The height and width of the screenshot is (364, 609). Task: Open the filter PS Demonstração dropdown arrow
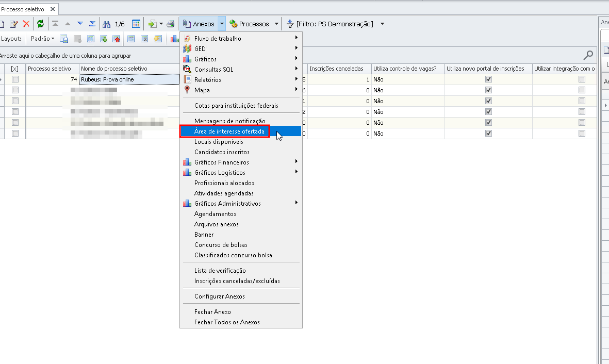click(382, 24)
